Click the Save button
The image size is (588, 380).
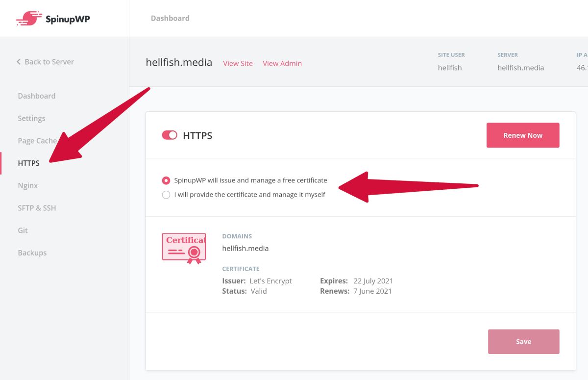point(523,342)
